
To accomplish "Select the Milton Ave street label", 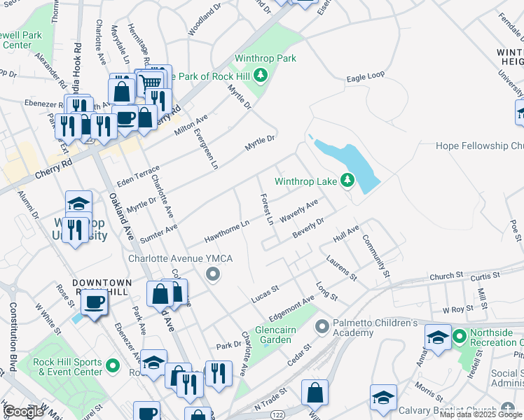I will 191,125.
